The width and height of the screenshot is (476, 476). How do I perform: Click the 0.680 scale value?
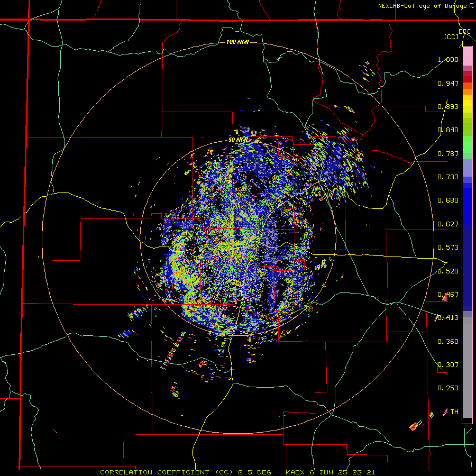448,200
